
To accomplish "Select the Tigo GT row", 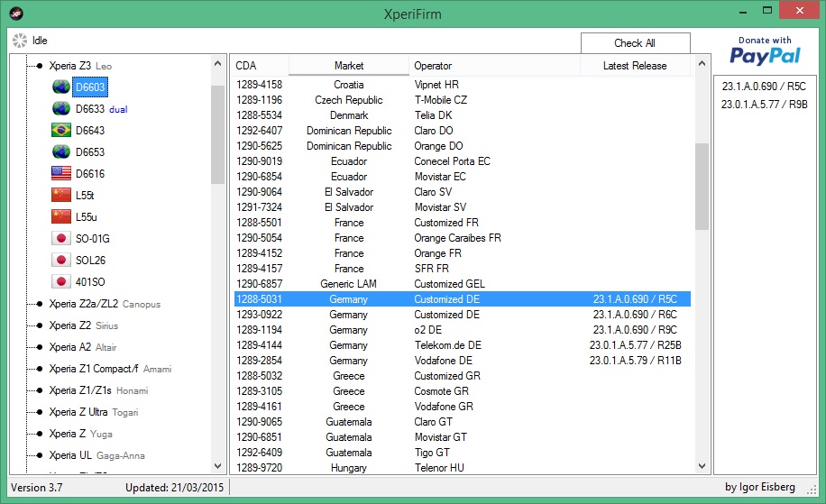I will (462, 453).
